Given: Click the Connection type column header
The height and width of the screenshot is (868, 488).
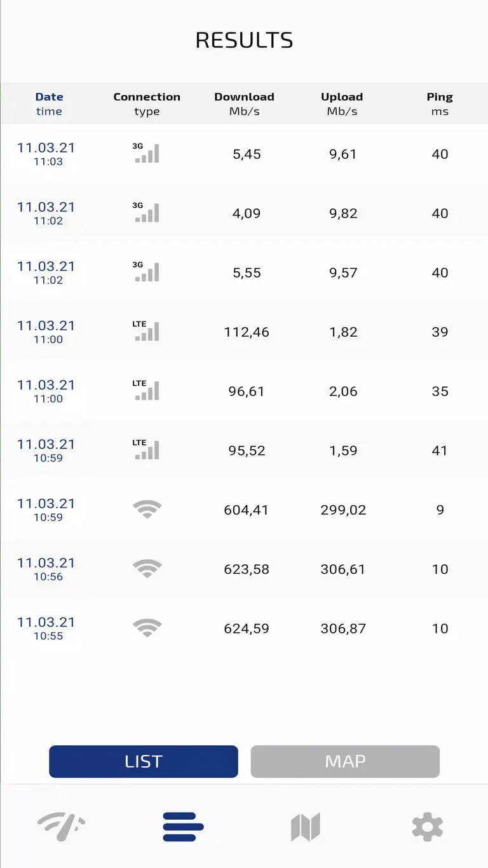Looking at the screenshot, I should pyautogui.click(x=147, y=104).
